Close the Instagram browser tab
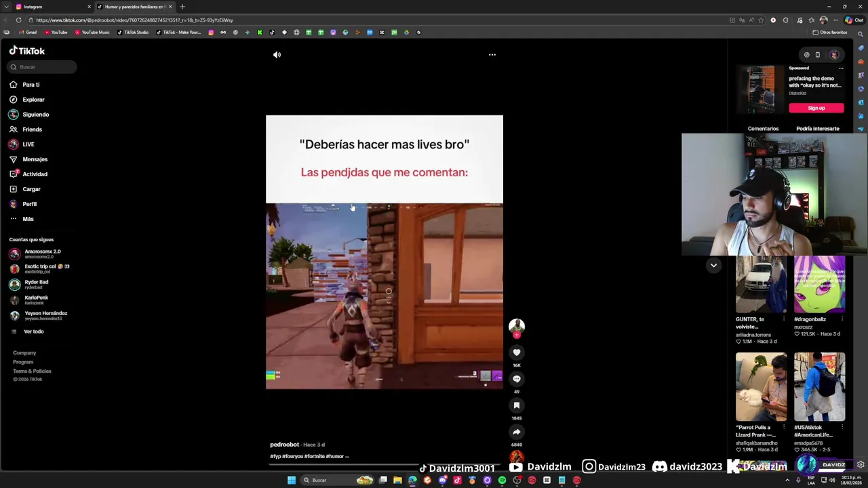Image resolution: width=868 pixels, height=488 pixels. (x=89, y=7)
